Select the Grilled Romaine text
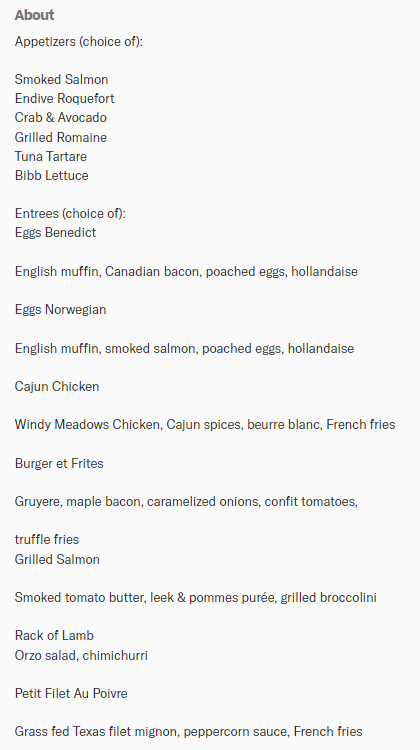Screen dimensions: 420x750 click(x=61, y=138)
